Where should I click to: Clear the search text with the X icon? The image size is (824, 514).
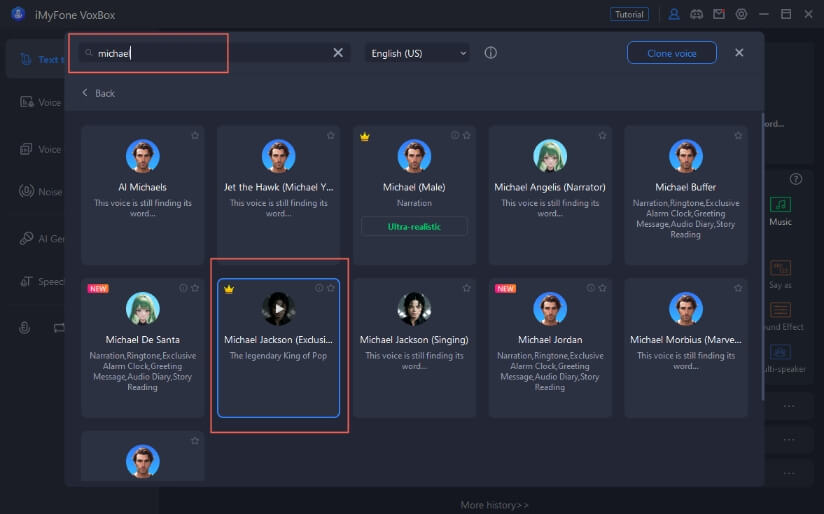pos(338,53)
